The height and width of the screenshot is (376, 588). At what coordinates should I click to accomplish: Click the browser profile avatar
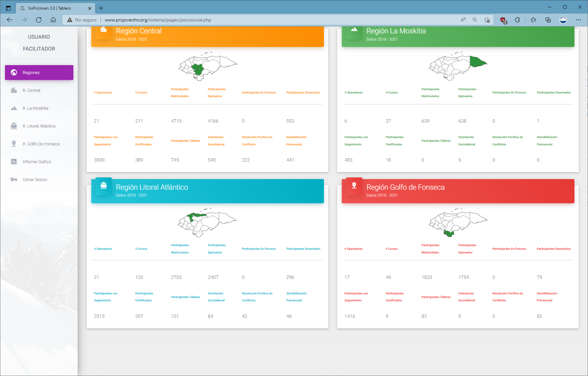pos(563,20)
